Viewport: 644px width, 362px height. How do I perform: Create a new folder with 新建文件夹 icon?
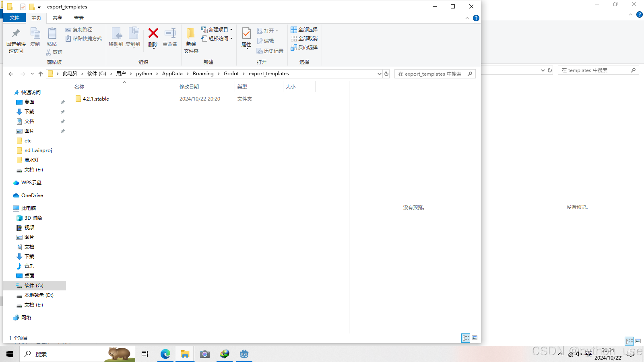point(191,33)
